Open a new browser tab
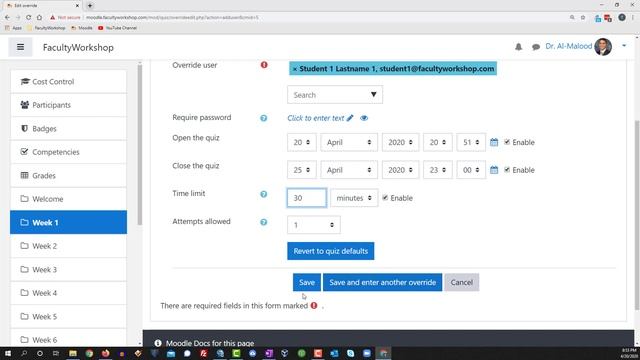Viewport: 640px width, 360px height. 90,6
